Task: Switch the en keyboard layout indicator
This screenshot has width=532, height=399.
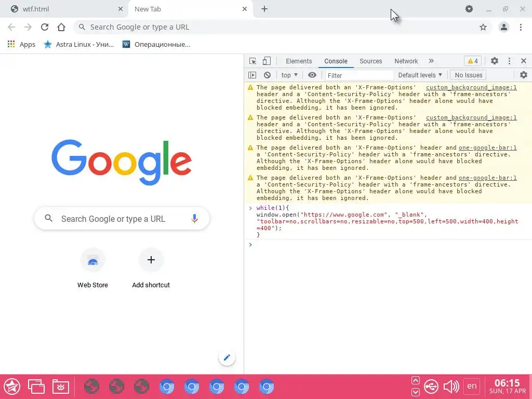Action: coord(472,386)
